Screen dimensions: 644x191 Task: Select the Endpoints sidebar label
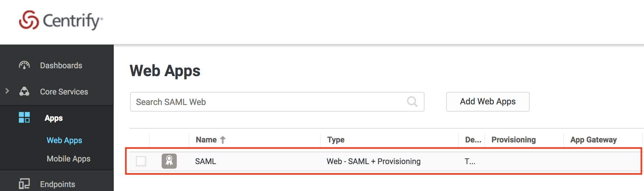[57, 184]
